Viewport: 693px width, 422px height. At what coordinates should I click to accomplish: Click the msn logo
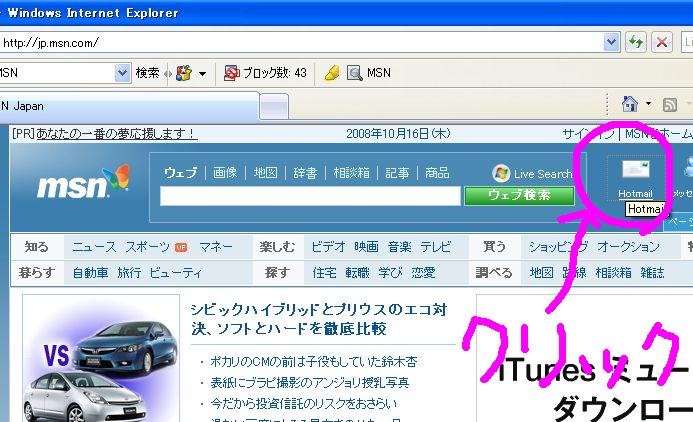[84, 182]
